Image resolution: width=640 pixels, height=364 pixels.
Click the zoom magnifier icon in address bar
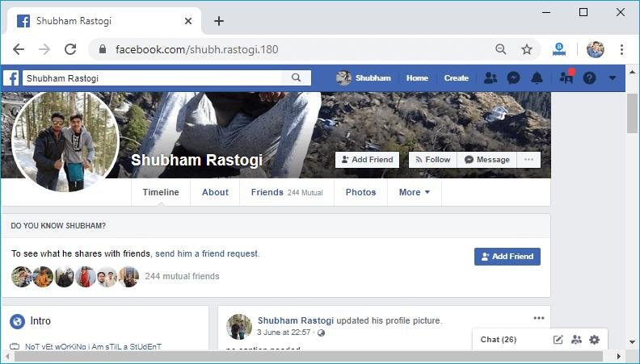click(x=501, y=49)
